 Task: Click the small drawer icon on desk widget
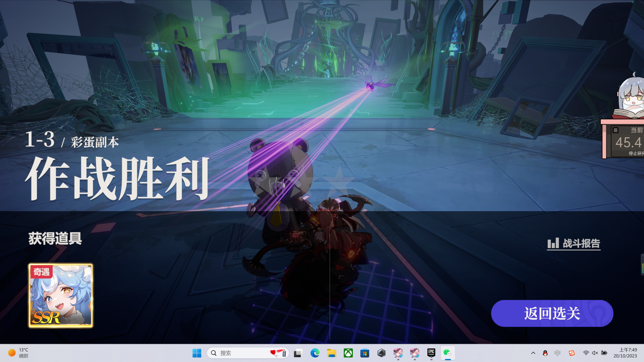616,130
